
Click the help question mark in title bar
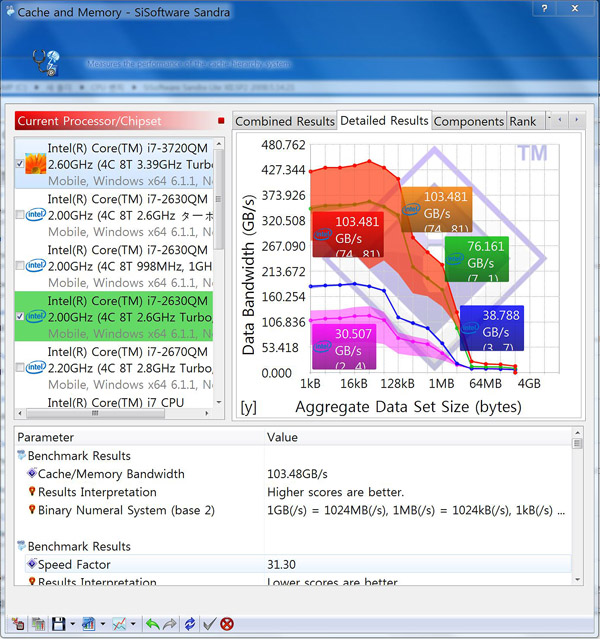545,8
